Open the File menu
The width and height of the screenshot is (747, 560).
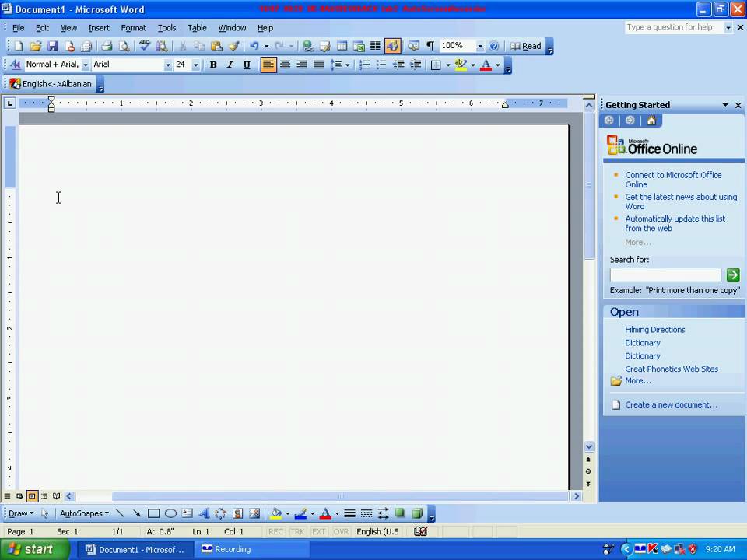pos(18,28)
